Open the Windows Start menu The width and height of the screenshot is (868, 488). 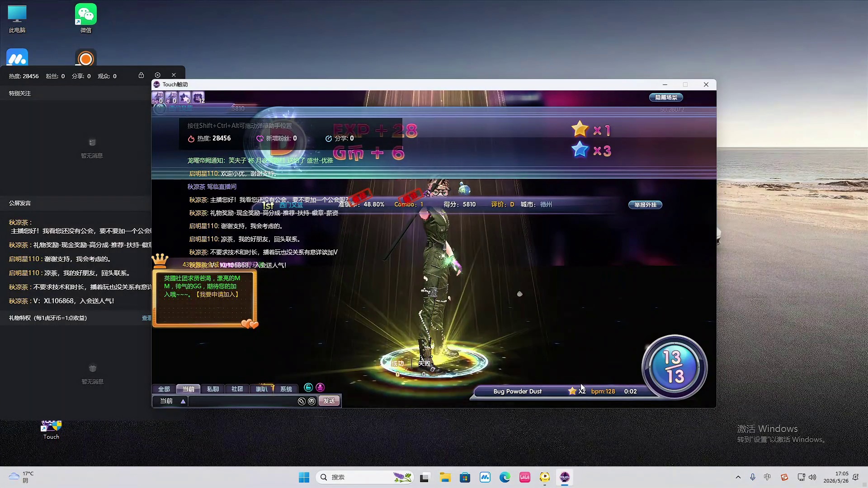pyautogui.click(x=304, y=477)
